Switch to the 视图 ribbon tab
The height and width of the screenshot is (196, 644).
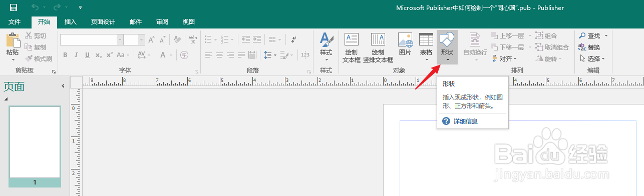point(189,22)
